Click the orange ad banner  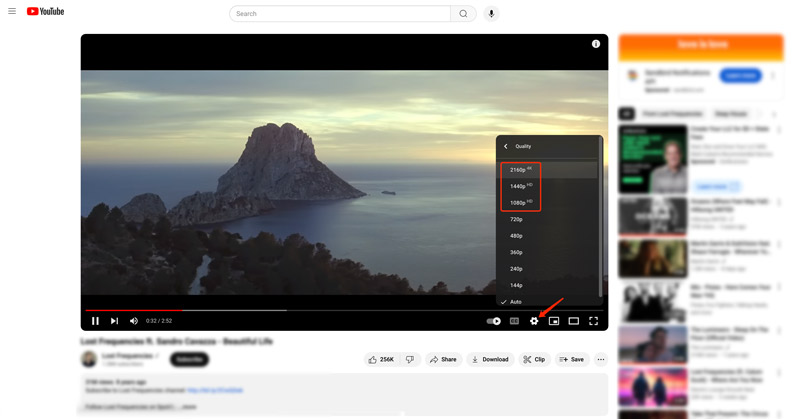(x=701, y=46)
